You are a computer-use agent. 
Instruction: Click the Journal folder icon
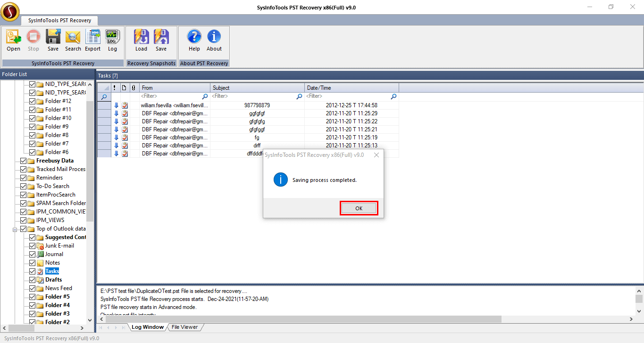[x=41, y=254]
